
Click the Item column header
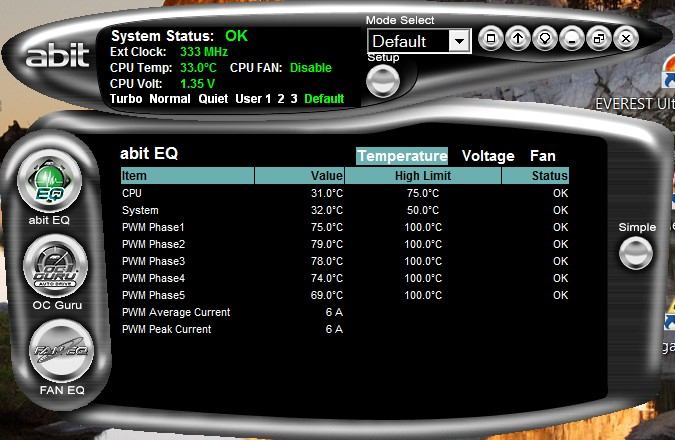click(187, 176)
